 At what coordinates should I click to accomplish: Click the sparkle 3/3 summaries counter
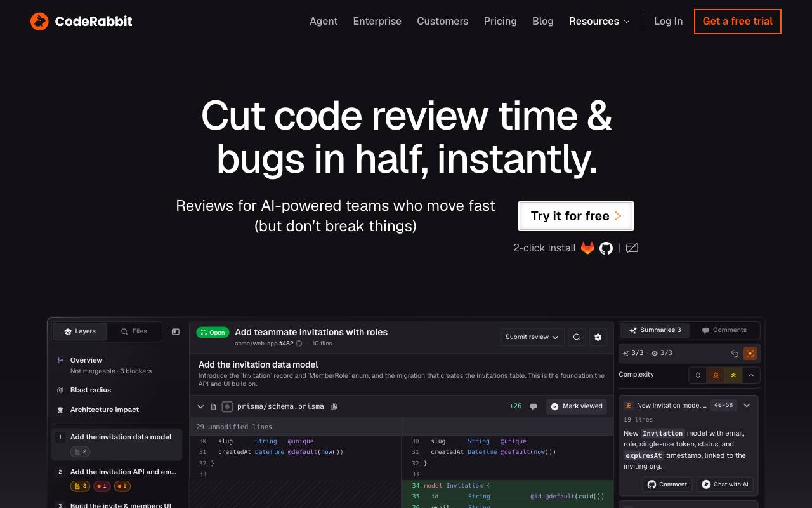pyautogui.click(x=633, y=353)
